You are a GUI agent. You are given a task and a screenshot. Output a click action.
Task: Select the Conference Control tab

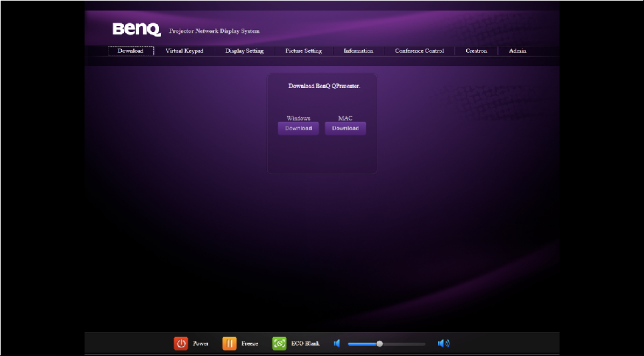click(x=420, y=51)
